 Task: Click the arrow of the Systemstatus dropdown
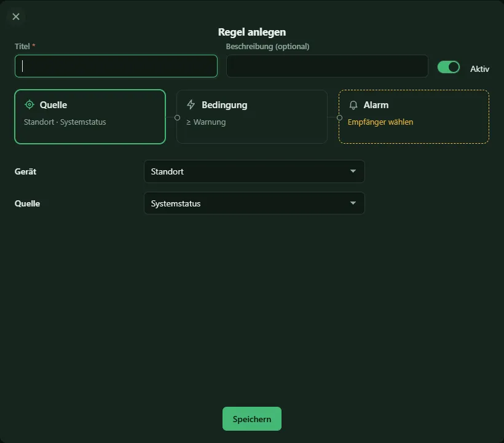pyautogui.click(x=353, y=203)
